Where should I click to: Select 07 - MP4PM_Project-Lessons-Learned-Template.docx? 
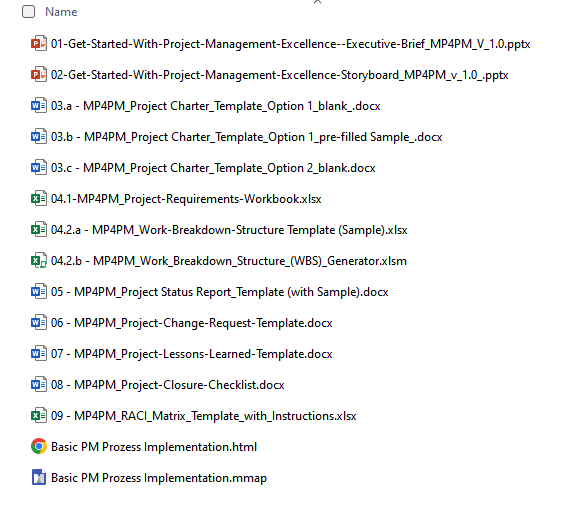[x=192, y=354]
